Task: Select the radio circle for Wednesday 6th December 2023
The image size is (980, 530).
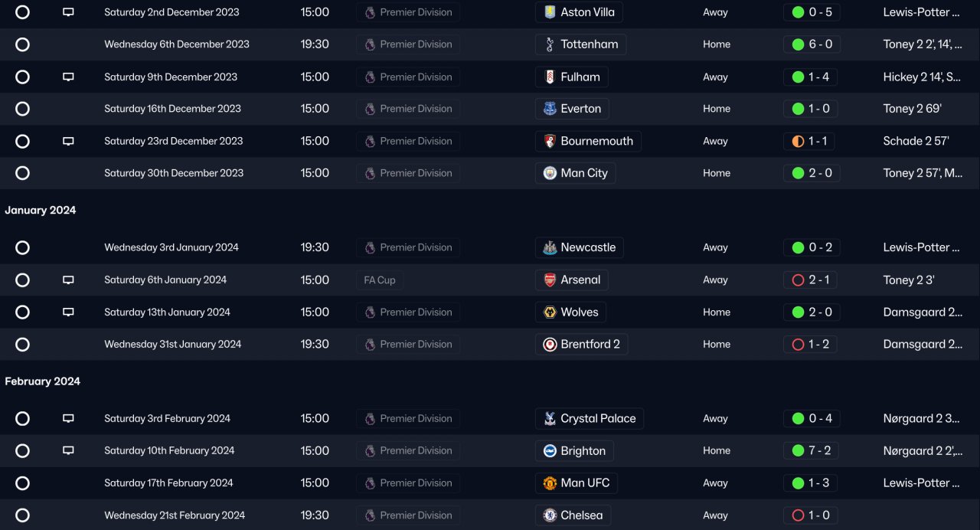Action: (x=22, y=44)
